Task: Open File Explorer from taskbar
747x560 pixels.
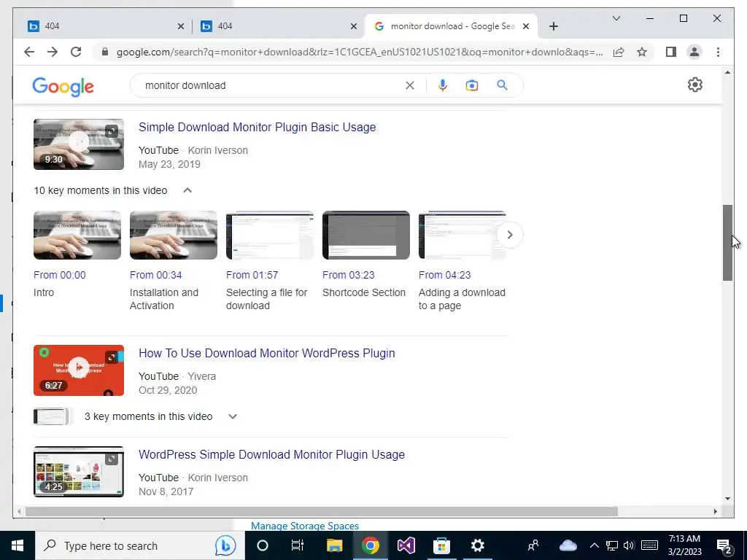Action: click(334, 545)
